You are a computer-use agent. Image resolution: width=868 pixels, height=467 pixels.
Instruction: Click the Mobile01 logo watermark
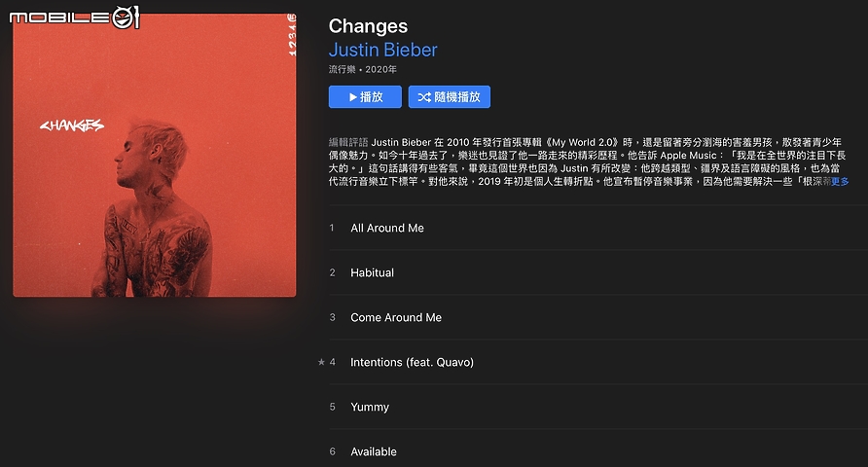74,18
